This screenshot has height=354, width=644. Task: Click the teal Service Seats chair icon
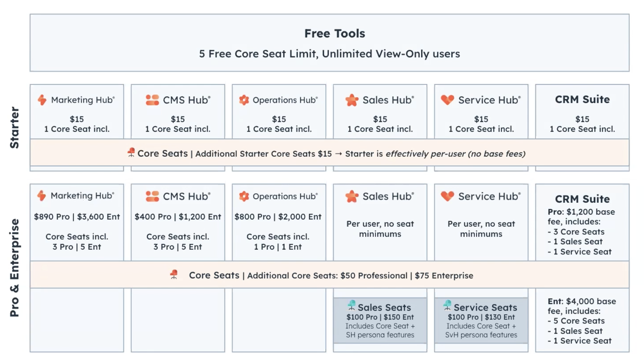[x=448, y=305]
